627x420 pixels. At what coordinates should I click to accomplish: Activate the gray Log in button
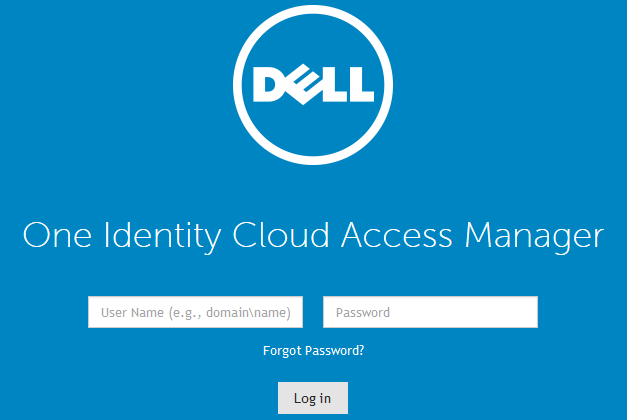tap(312, 398)
